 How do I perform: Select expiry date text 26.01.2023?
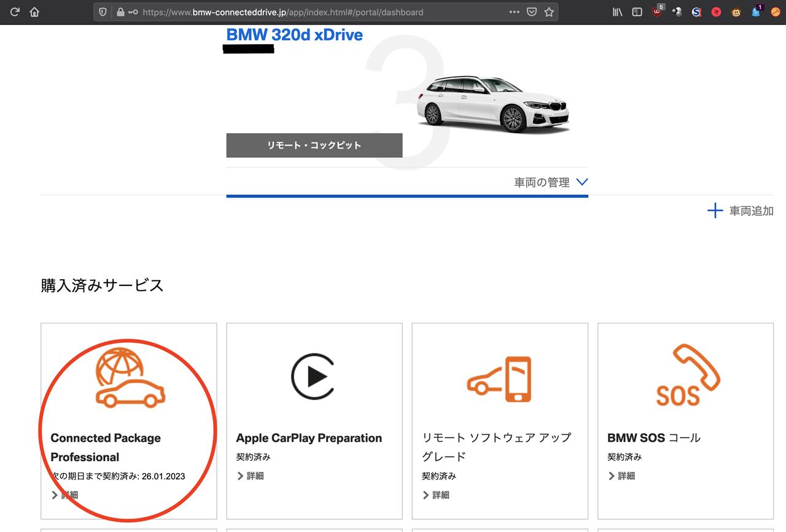coord(163,476)
